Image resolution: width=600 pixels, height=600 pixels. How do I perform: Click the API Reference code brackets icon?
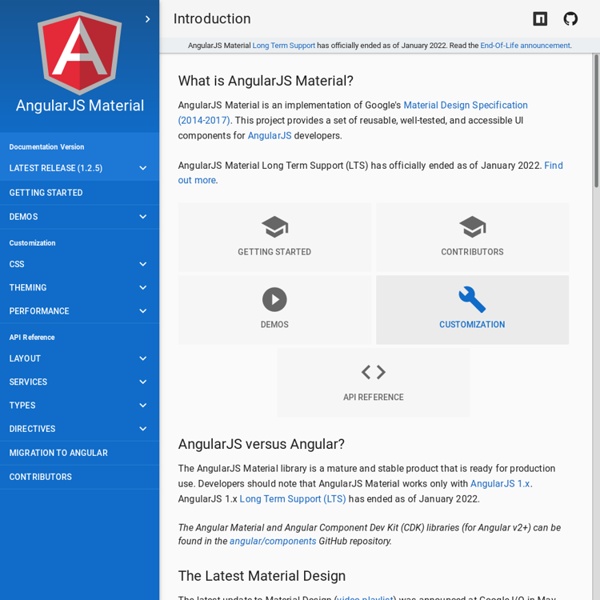373,372
